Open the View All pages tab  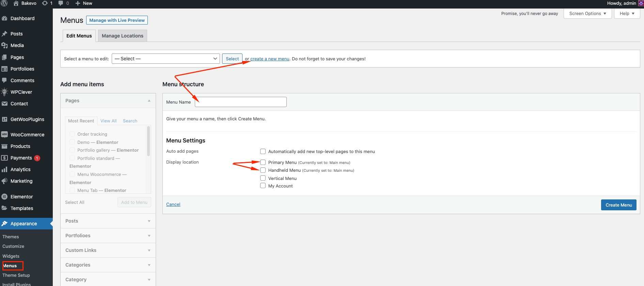(108, 121)
